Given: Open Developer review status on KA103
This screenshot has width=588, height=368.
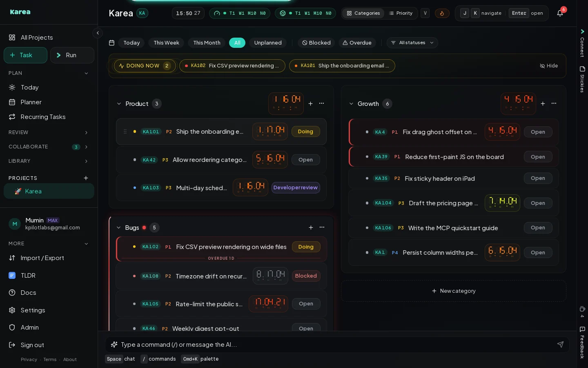Looking at the screenshot, I should (x=296, y=188).
